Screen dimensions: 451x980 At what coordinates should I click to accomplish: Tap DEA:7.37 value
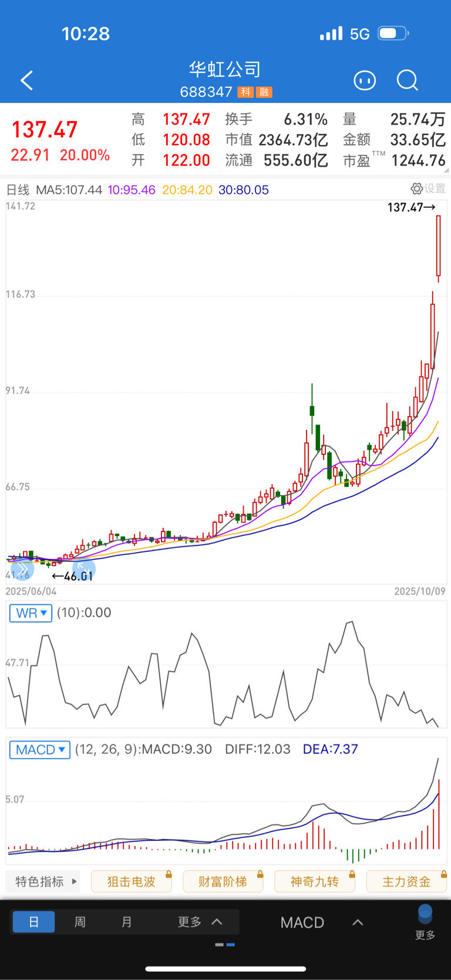click(330, 749)
